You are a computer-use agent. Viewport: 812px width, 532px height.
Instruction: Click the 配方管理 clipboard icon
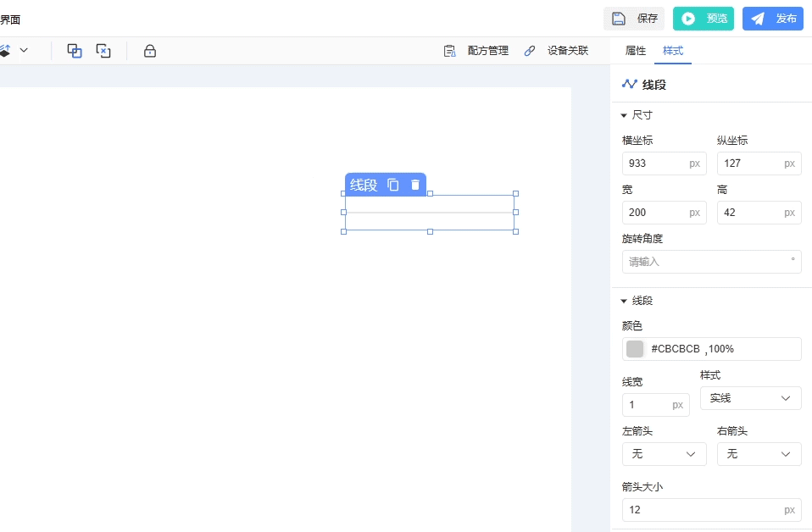[x=450, y=51]
